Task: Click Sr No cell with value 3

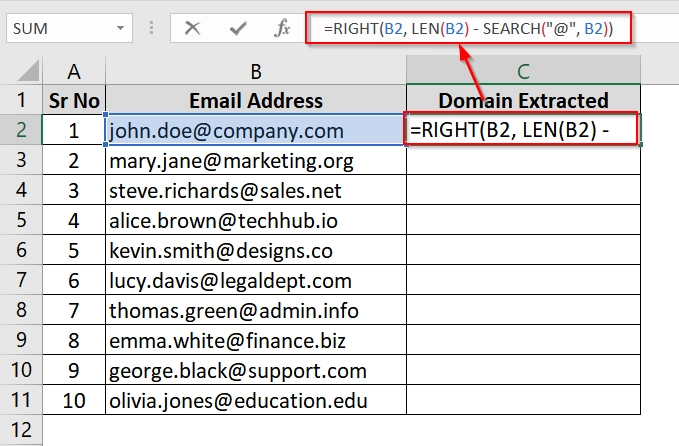Action: coord(74,190)
